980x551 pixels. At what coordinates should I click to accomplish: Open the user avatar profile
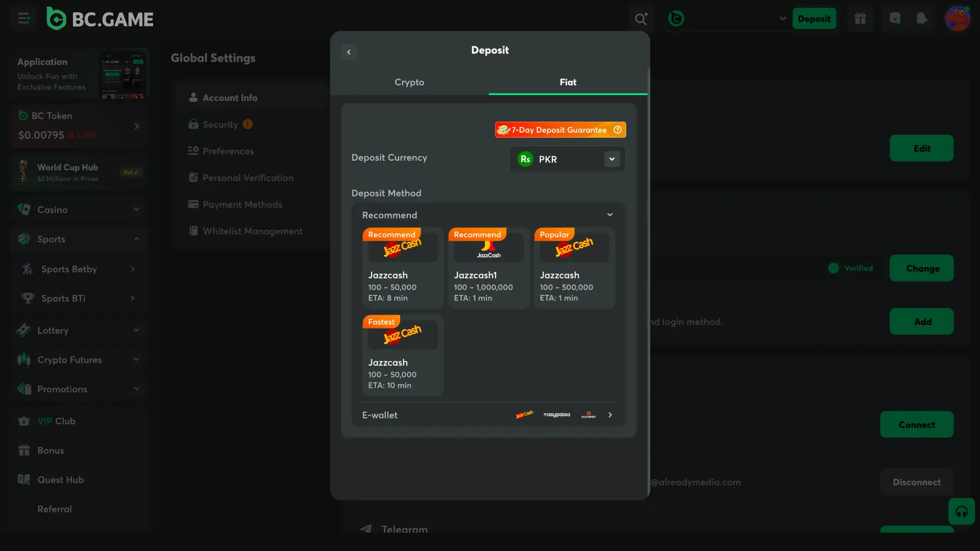point(957,19)
